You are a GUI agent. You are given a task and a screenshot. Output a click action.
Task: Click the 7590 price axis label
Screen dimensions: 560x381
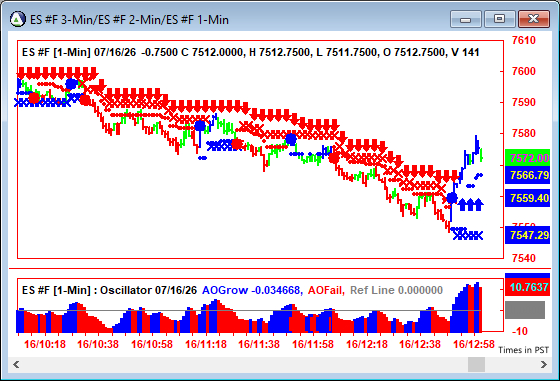524,102
